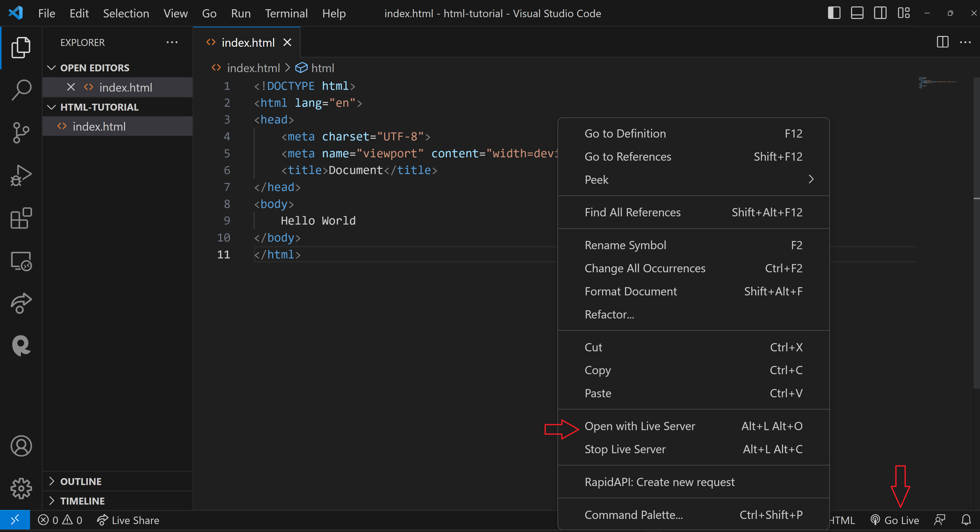Click the feedback icon in status bar
The image size is (980, 532).
940,520
